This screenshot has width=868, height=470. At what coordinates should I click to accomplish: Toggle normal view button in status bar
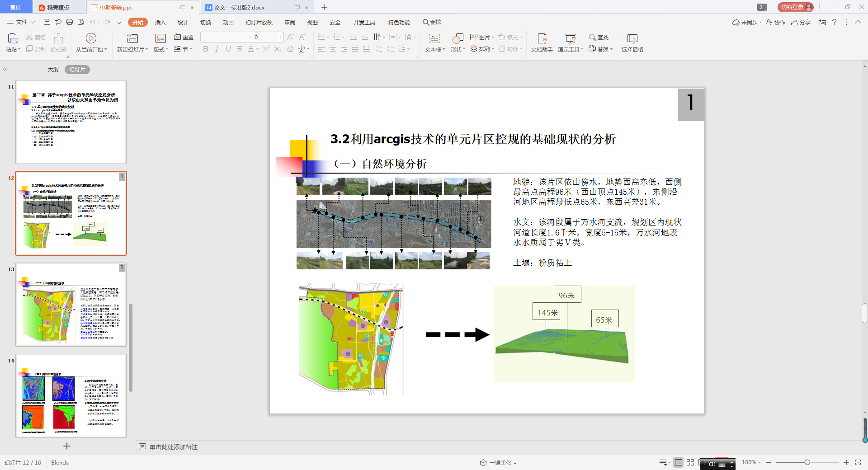tap(678, 462)
